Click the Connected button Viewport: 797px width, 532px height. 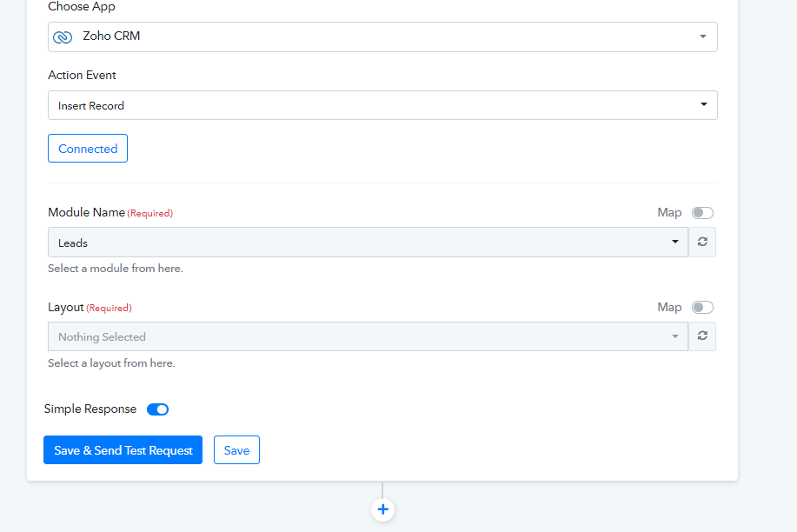[88, 149]
